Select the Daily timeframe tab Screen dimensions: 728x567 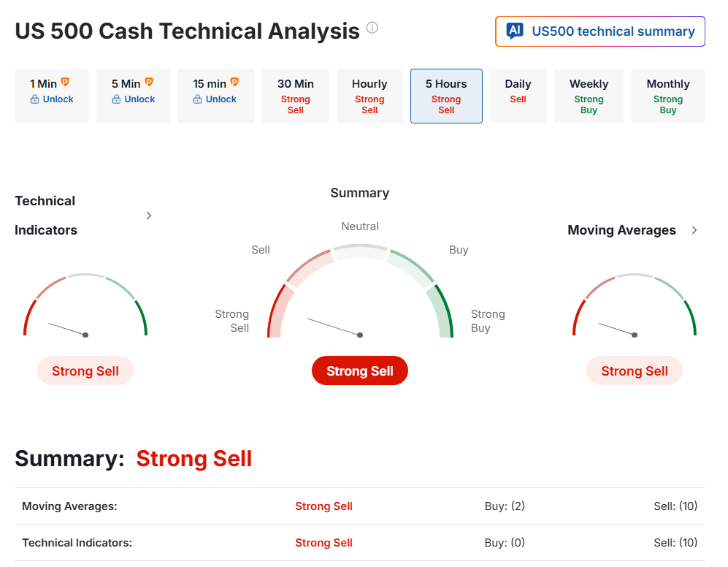pos(518,96)
